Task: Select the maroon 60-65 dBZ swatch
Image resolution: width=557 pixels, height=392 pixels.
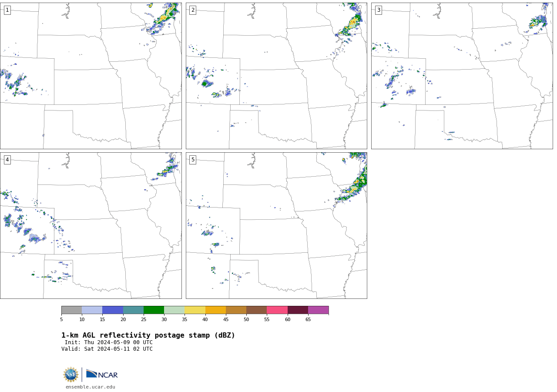Action: tap(298, 310)
